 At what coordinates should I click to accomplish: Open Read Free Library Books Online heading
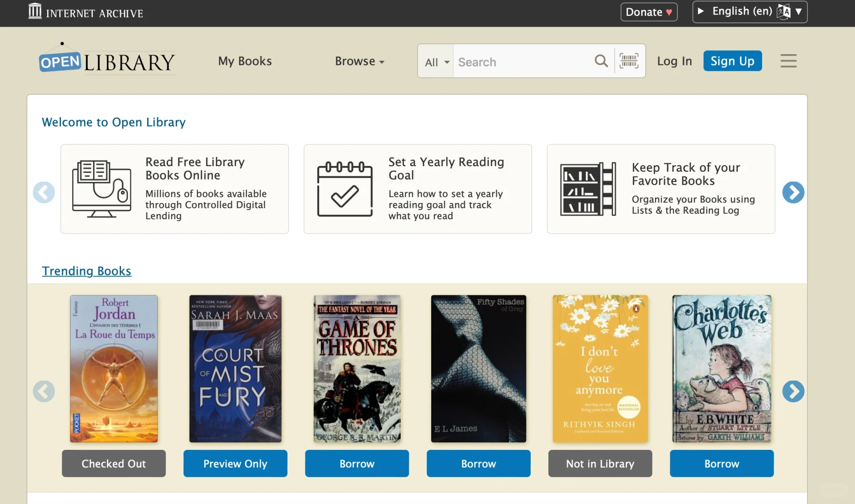(195, 168)
